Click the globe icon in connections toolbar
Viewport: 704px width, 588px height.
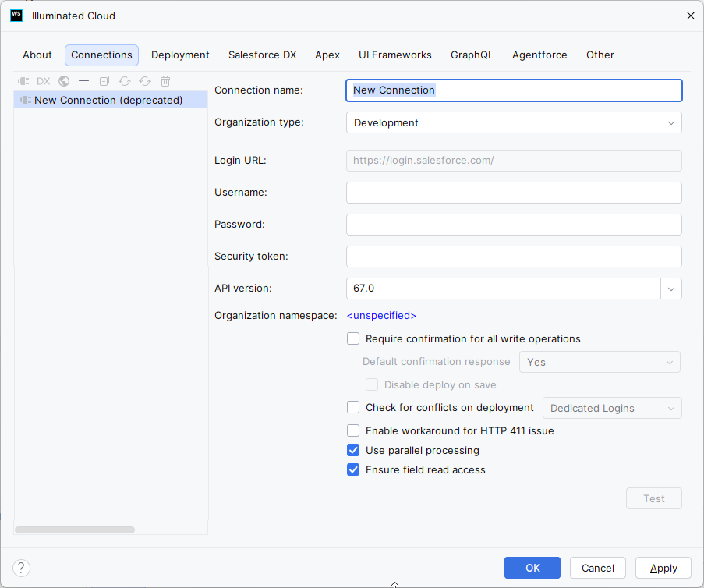[64, 81]
